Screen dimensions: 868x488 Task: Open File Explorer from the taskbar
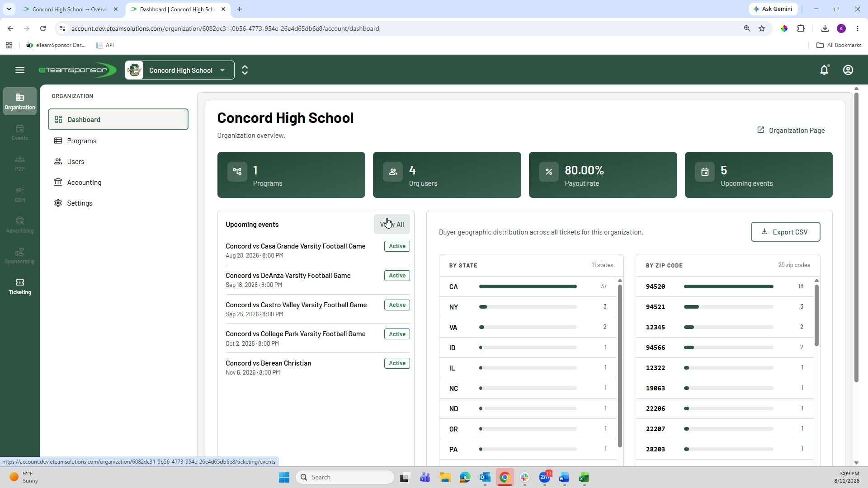445,477
